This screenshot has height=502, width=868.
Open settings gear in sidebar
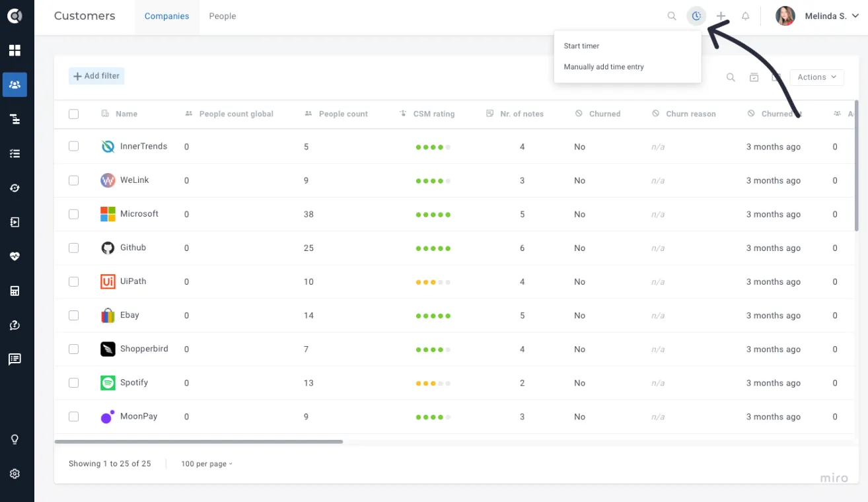15,474
